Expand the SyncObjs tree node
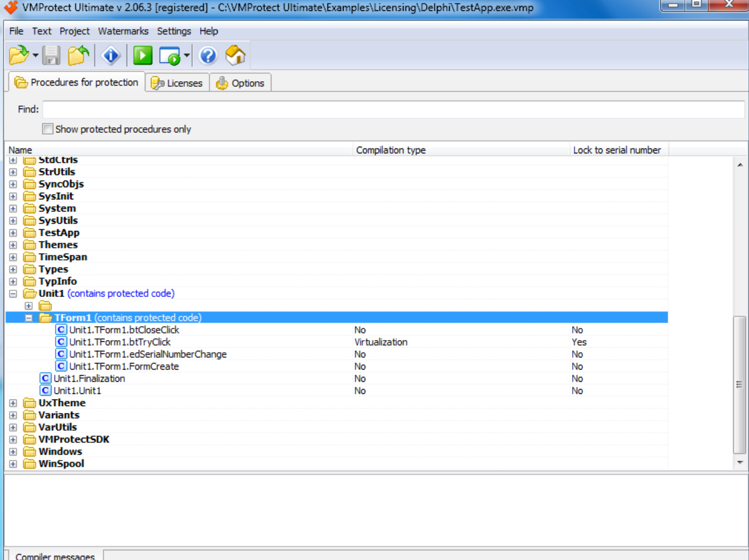The height and width of the screenshot is (560, 749). [x=13, y=184]
